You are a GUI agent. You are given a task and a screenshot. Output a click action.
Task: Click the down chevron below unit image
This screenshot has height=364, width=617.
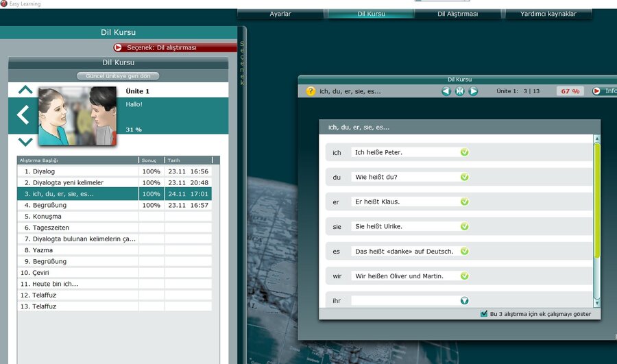click(x=25, y=142)
